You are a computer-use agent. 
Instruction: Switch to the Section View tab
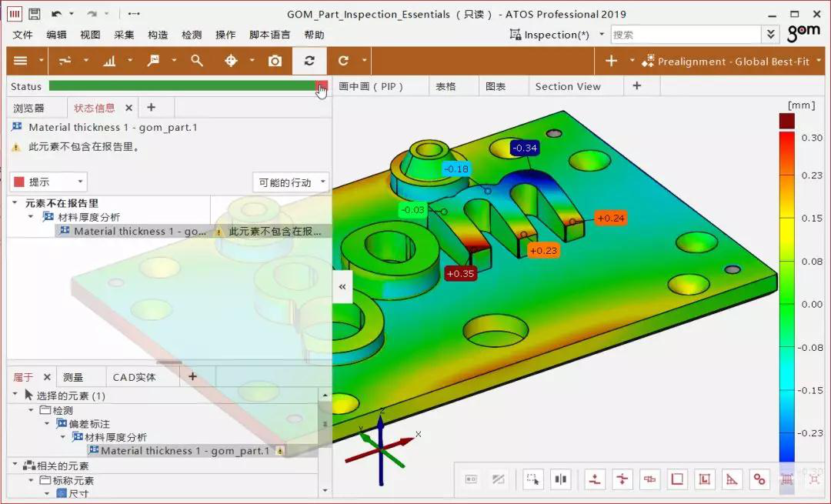568,86
